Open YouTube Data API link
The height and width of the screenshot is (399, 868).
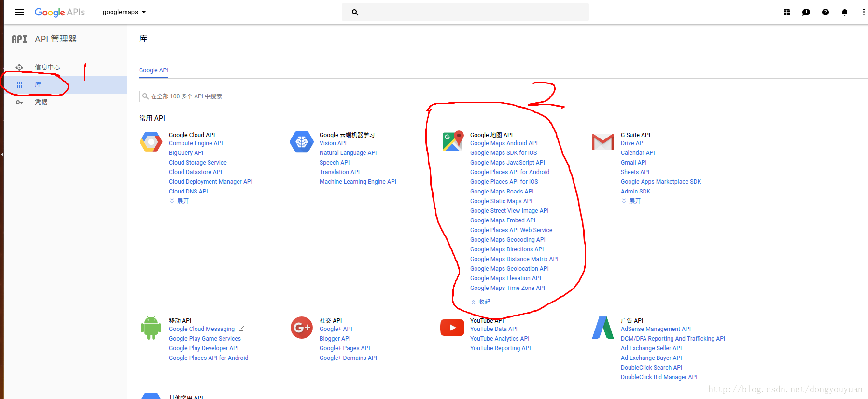493,329
